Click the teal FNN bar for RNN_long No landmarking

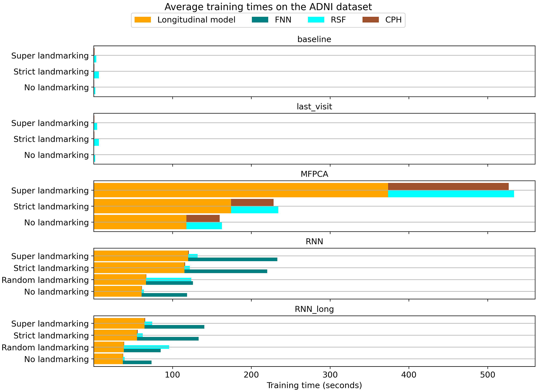[137, 362]
